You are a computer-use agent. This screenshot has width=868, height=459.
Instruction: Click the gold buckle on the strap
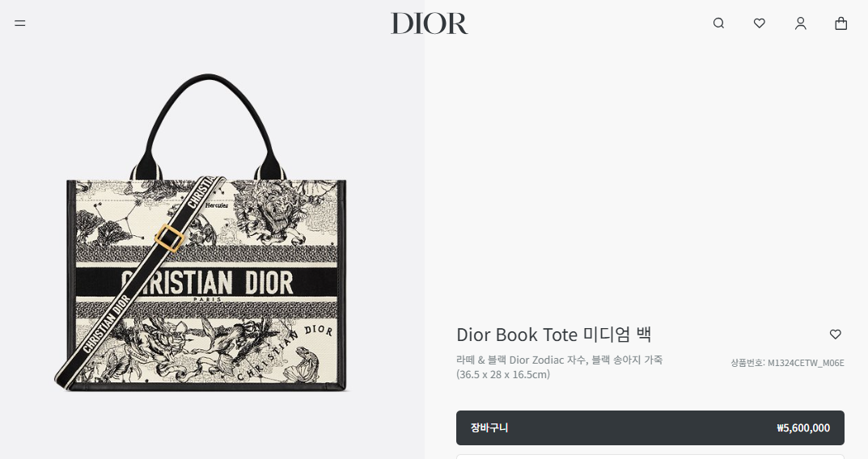(169, 238)
